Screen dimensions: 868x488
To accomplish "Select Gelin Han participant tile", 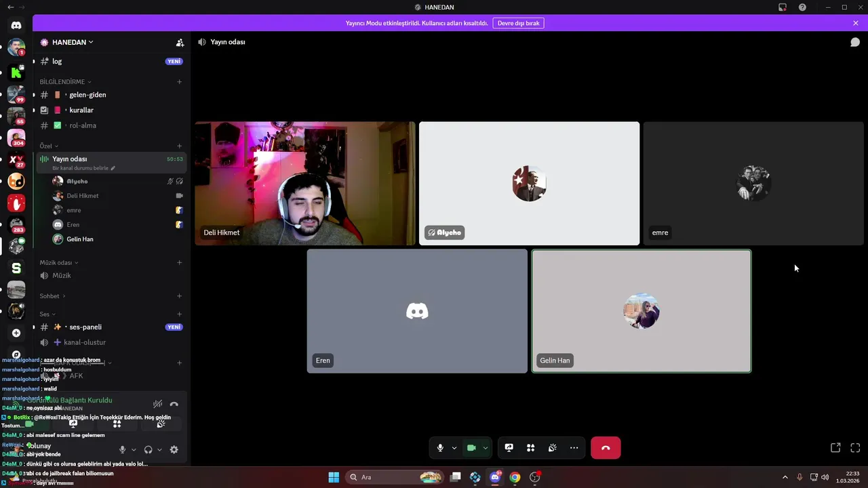I will (x=642, y=311).
